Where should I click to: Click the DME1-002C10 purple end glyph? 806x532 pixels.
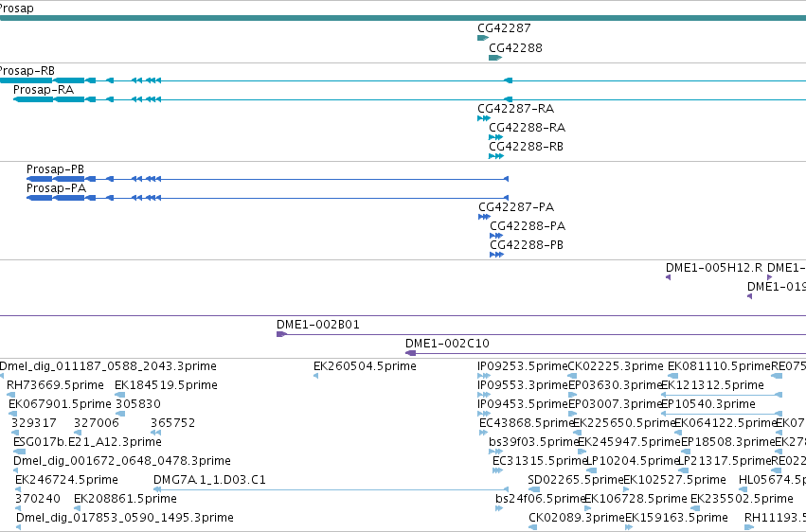point(410,353)
